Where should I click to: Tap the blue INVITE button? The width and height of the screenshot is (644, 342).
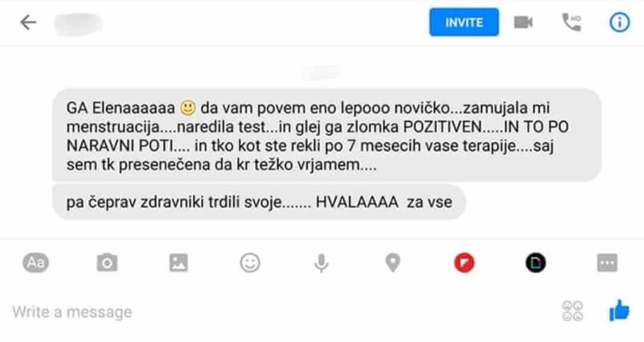(464, 22)
